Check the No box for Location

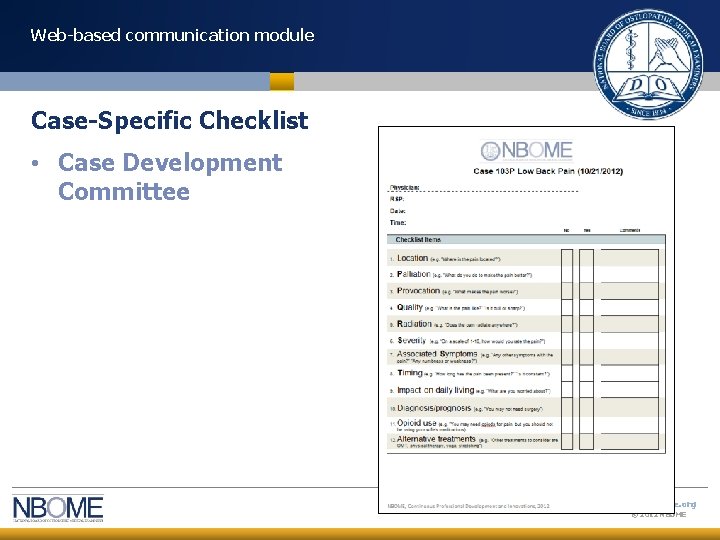pos(567,258)
